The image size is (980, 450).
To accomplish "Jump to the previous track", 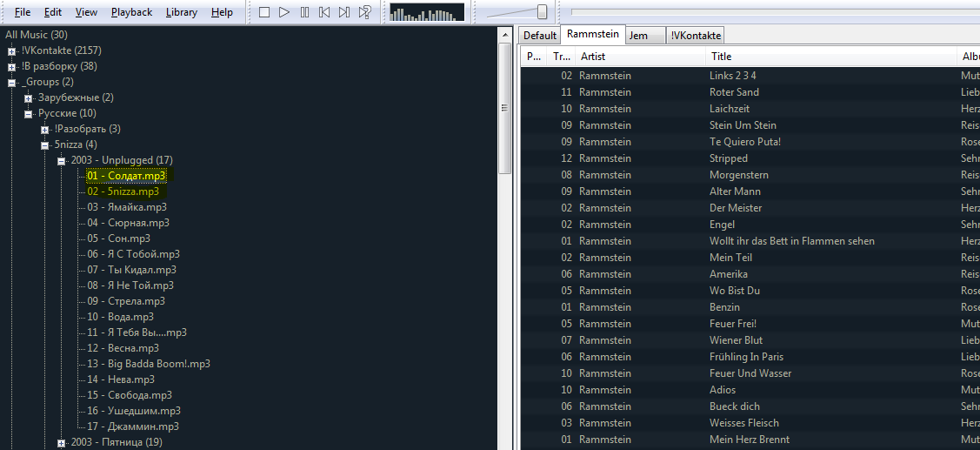I will pyautogui.click(x=324, y=12).
